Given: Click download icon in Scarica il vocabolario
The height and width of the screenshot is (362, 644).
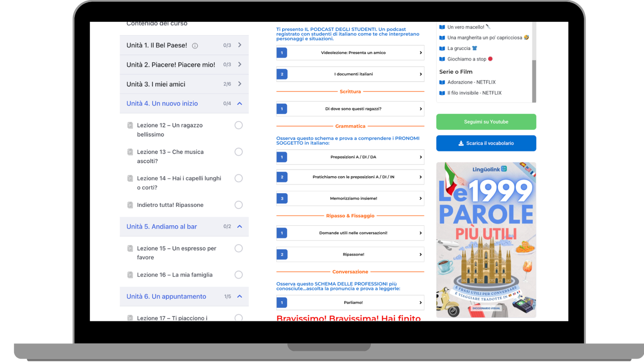Looking at the screenshot, I should pyautogui.click(x=461, y=143).
